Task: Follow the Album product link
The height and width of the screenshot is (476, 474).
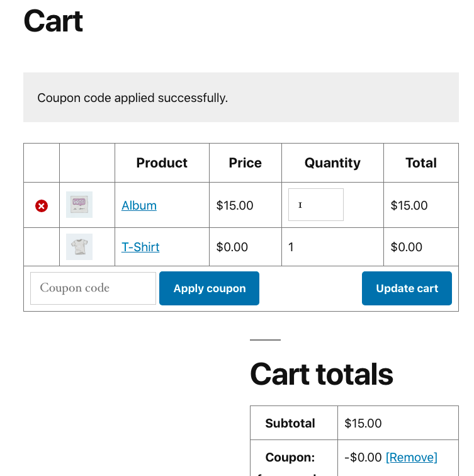Action: coord(139,205)
